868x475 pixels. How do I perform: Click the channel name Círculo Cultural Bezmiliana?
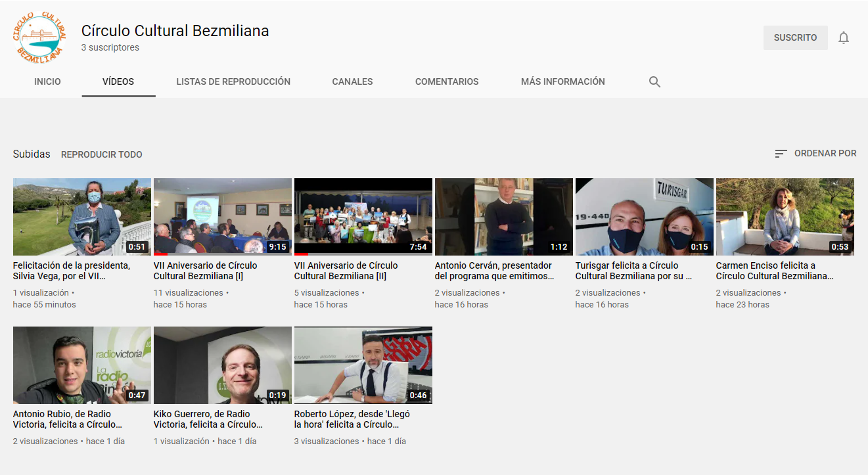click(175, 30)
